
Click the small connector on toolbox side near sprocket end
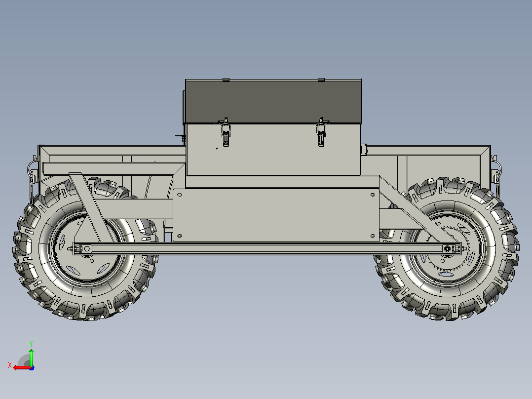(364, 150)
